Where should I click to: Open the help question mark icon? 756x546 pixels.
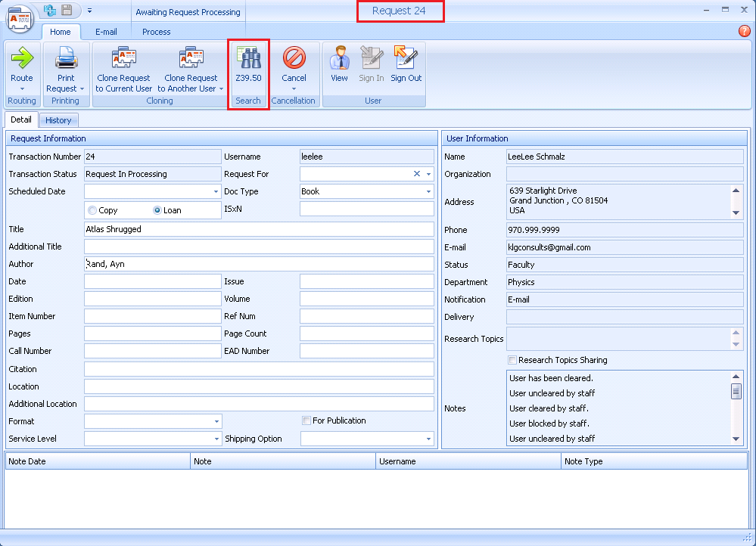[744, 31]
